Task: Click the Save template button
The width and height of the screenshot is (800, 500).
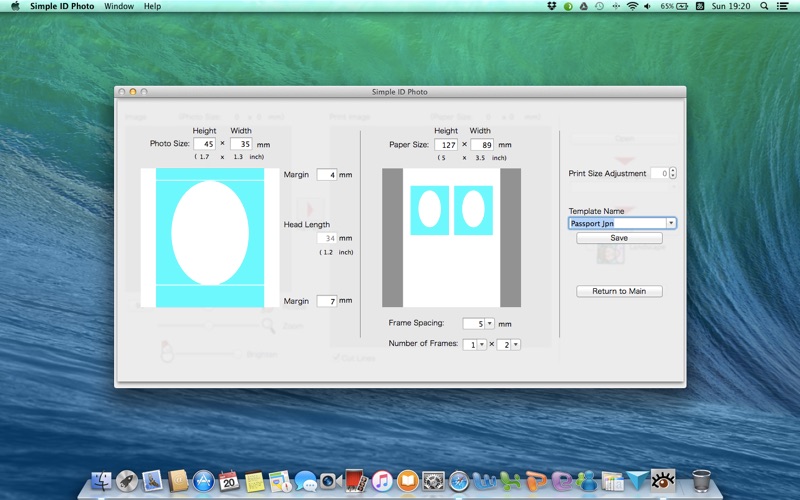Action: click(619, 238)
